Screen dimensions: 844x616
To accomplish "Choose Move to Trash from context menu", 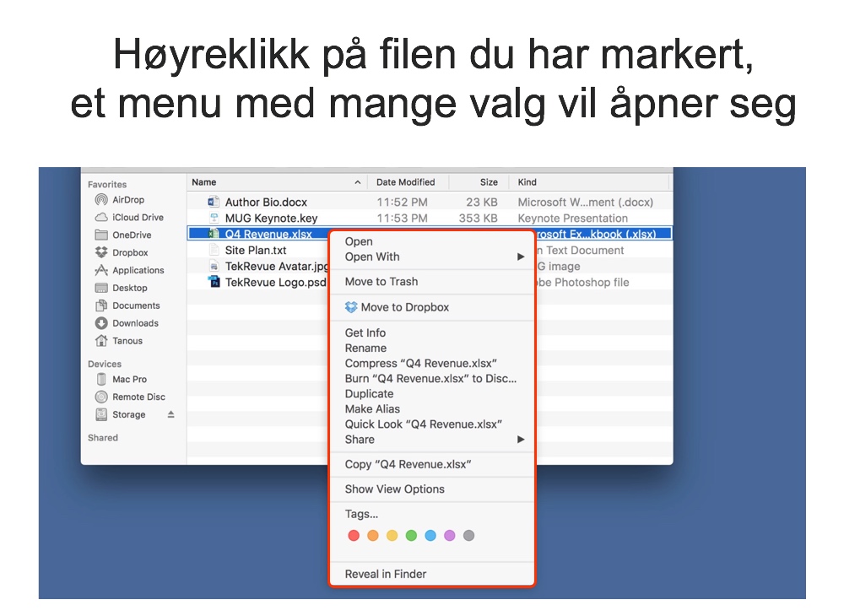I will (x=381, y=282).
